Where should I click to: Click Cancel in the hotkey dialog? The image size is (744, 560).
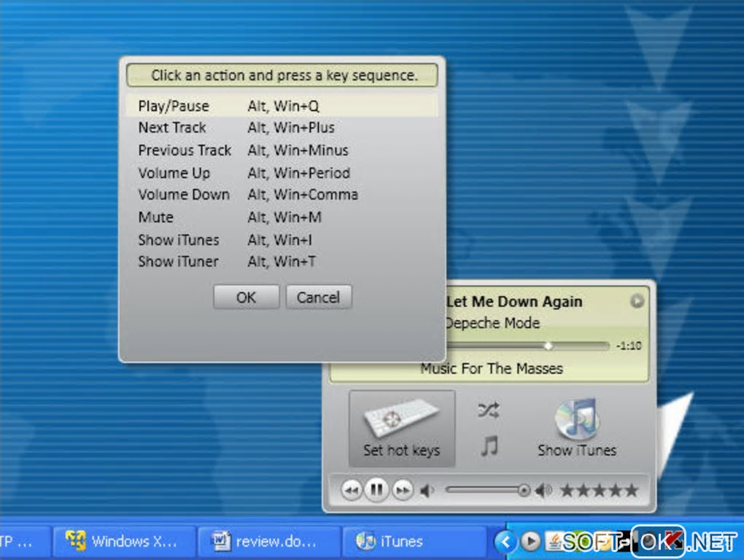pos(318,297)
